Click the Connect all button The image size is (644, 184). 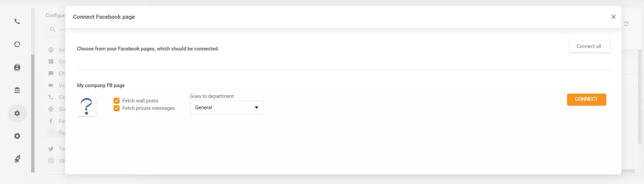click(589, 46)
